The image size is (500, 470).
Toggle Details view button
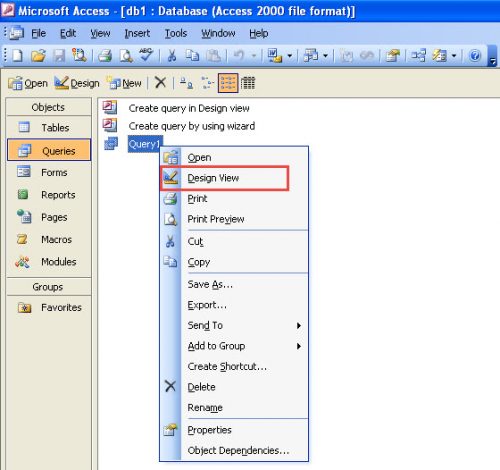click(x=248, y=83)
